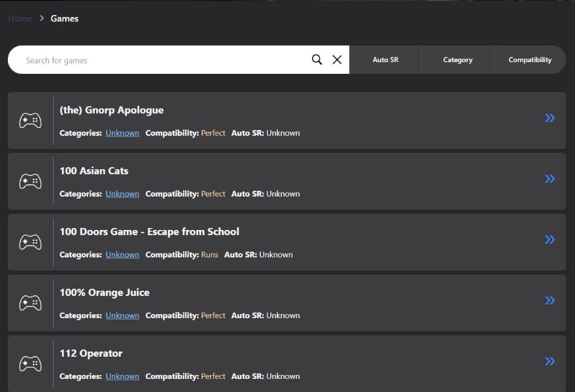Image resolution: width=575 pixels, height=392 pixels.
Task: Click Runs compatibility value for 100 Doors Game
Action: point(210,255)
